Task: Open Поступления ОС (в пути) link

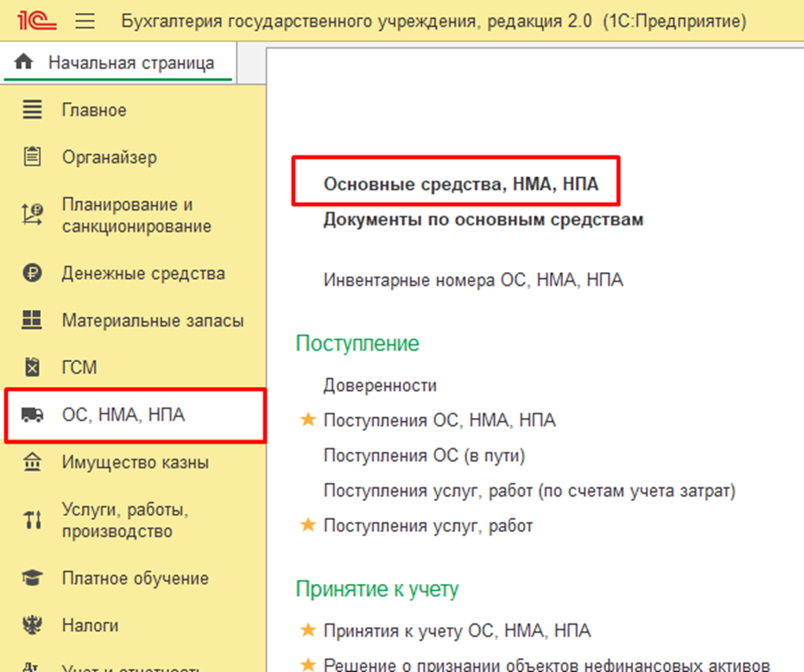Action: (425, 455)
